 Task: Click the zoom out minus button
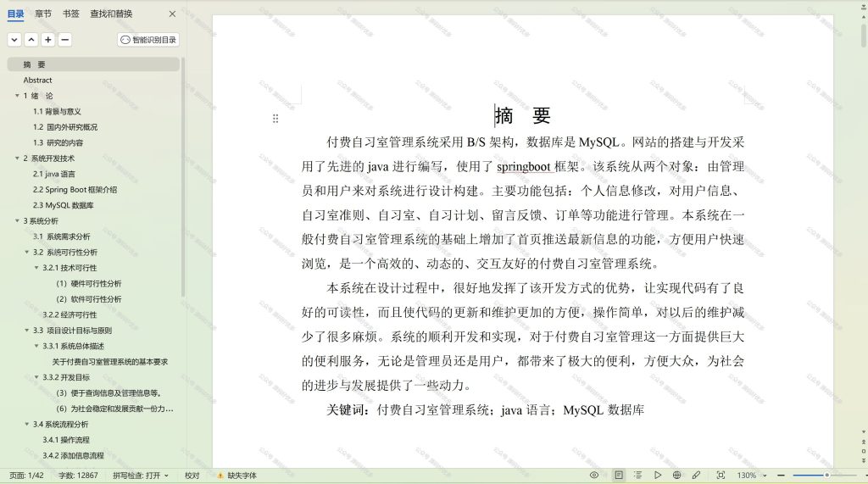click(781, 476)
